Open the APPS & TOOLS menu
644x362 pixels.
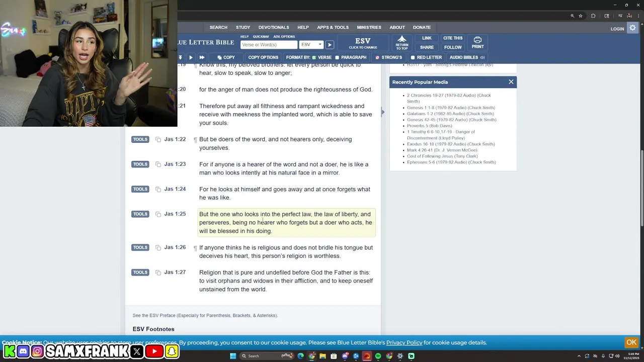coord(333,27)
